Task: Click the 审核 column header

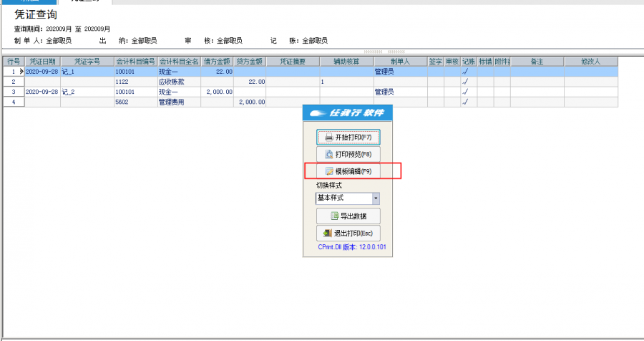Action: tap(452, 62)
